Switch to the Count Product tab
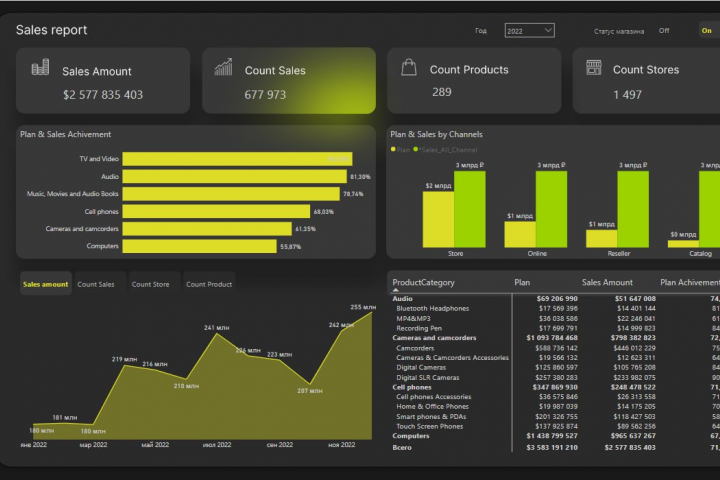The height and width of the screenshot is (480, 720). 209,284
